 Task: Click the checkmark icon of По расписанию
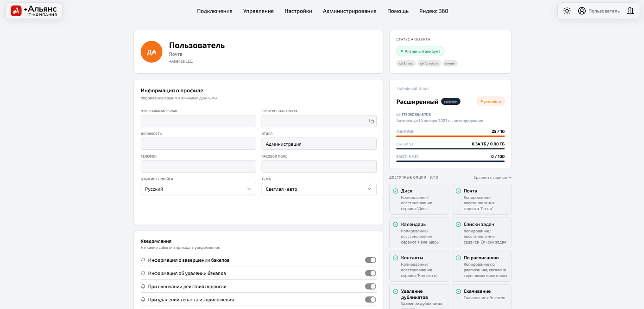pos(458,257)
